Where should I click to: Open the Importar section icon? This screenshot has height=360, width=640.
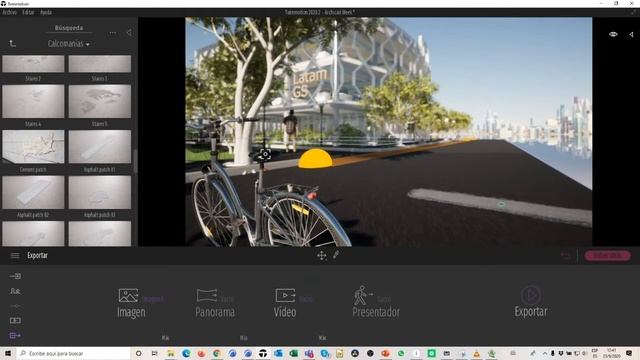(x=15, y=276)
